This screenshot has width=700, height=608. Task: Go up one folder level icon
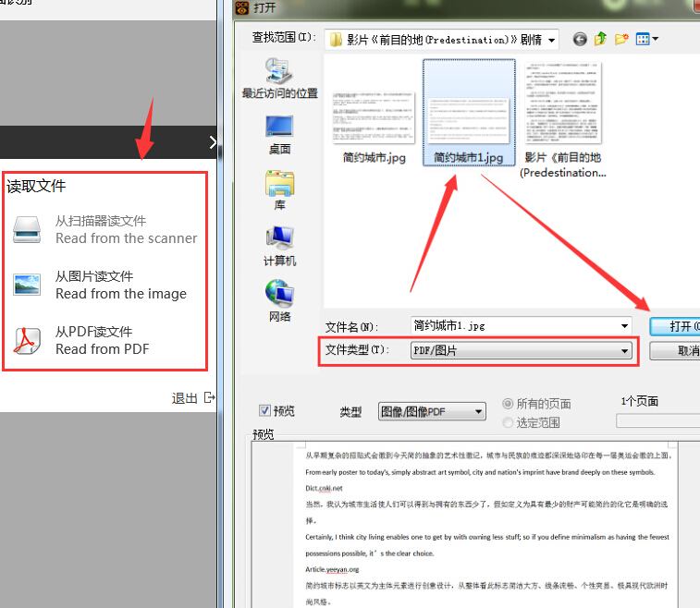[600, 39]
